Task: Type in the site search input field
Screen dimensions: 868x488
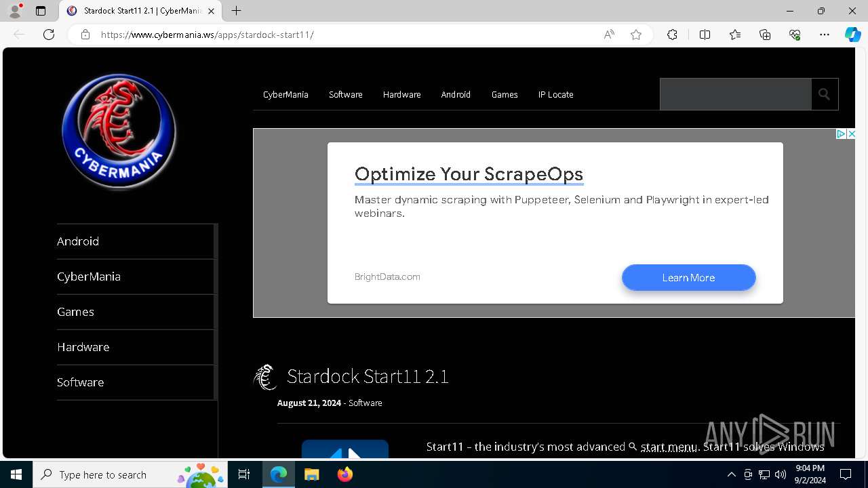Action: pyautogui.click(x=736, y=94)
